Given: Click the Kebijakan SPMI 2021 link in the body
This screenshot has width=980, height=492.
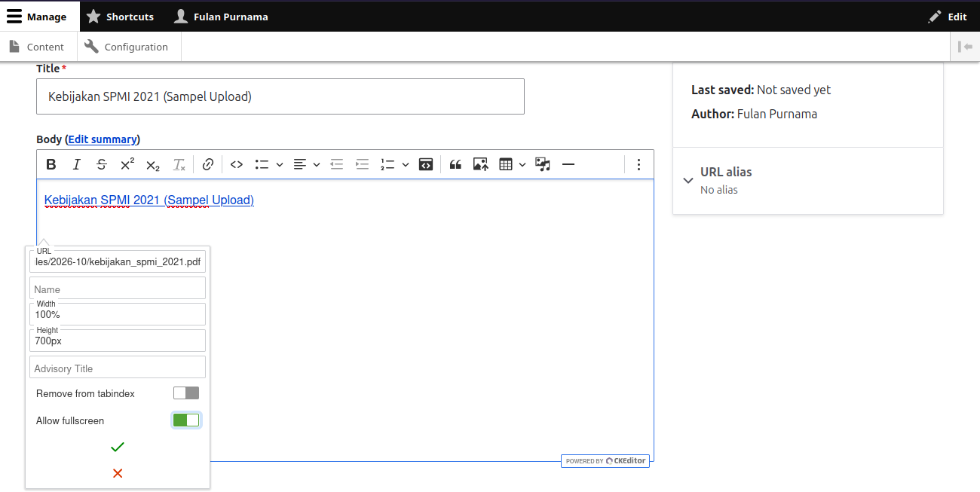Looking at the screenshot, I should [x=149, y=200].
